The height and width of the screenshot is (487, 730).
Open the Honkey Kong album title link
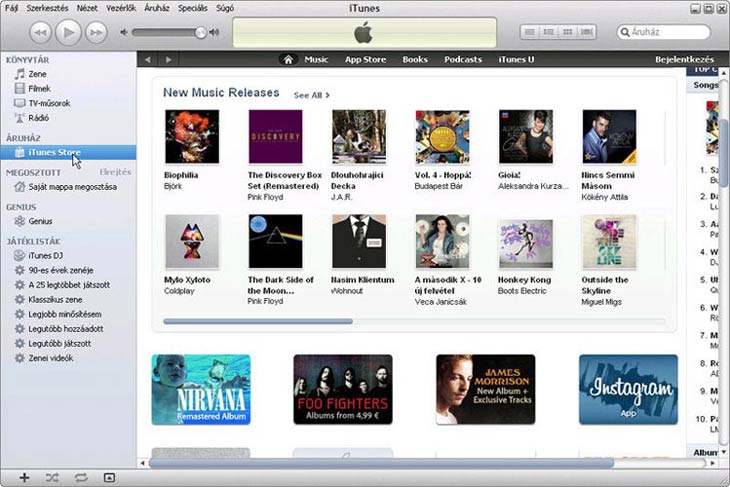click(524, 280)
